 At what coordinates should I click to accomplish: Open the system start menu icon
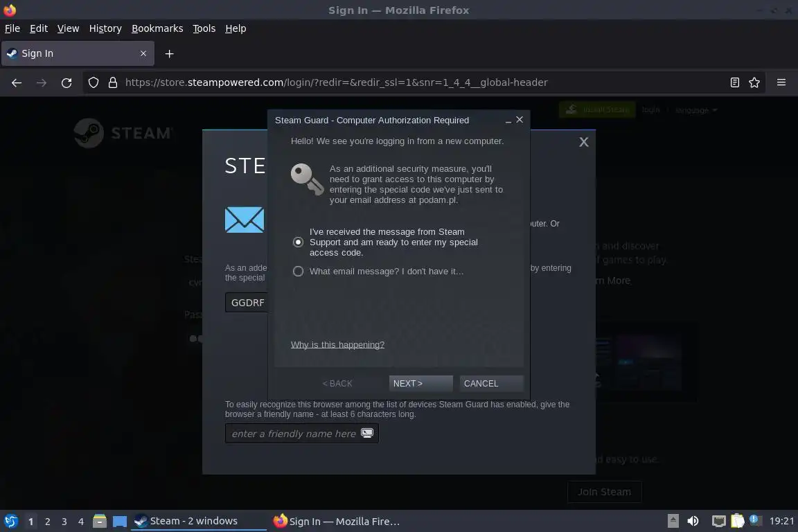[x=10, y=521]
